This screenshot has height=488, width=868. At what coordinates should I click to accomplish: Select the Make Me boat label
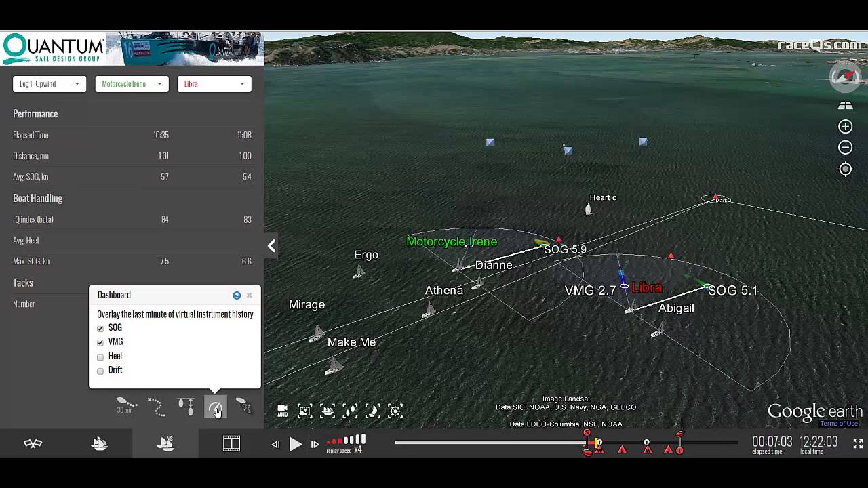[x=351, y=343]
